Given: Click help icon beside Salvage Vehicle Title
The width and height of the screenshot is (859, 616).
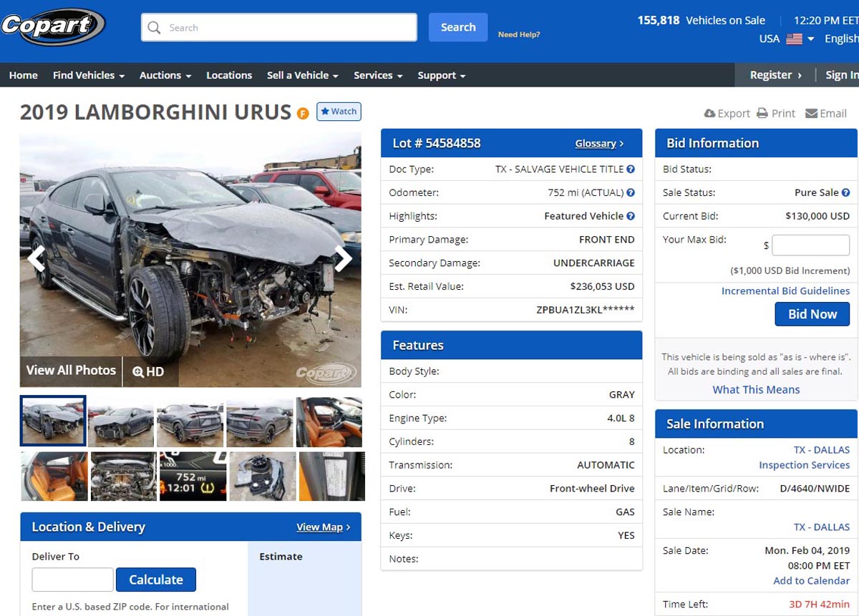Looking at the screenshot, I should (631, 170).
